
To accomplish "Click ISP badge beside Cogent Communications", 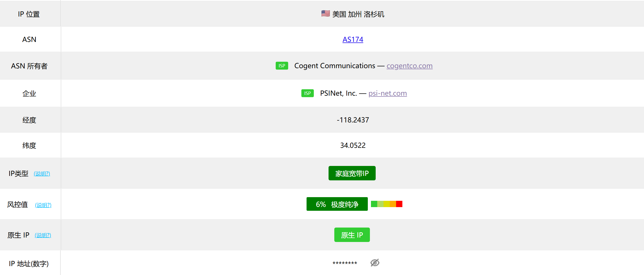I will (282, 66).
